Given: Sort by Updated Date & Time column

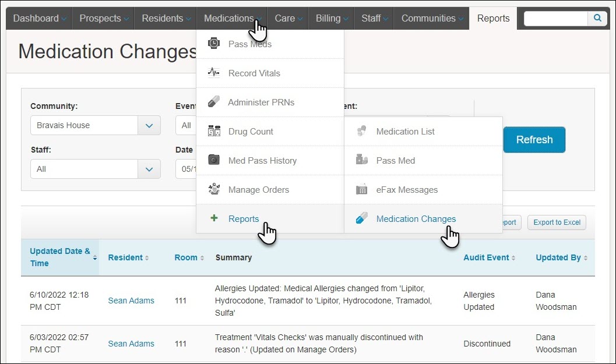Looking at the screenshot, I should click(60, 257).
